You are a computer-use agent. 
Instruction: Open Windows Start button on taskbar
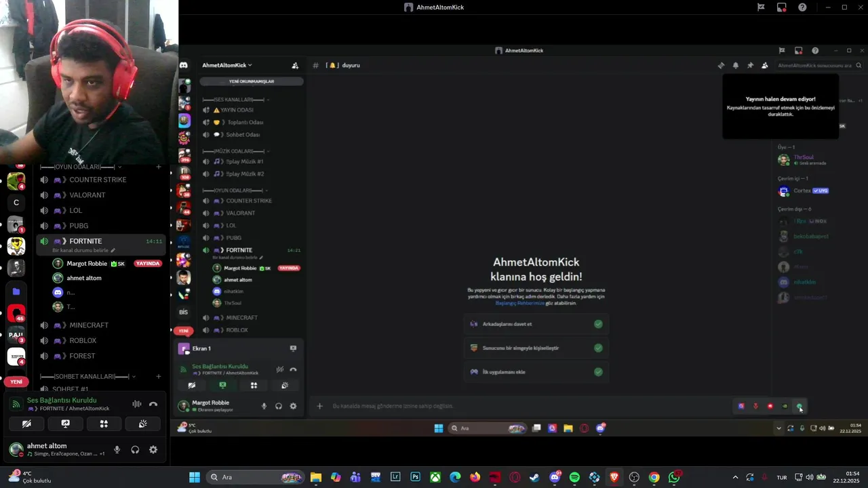pyautogui.click(x=195, y=477)
